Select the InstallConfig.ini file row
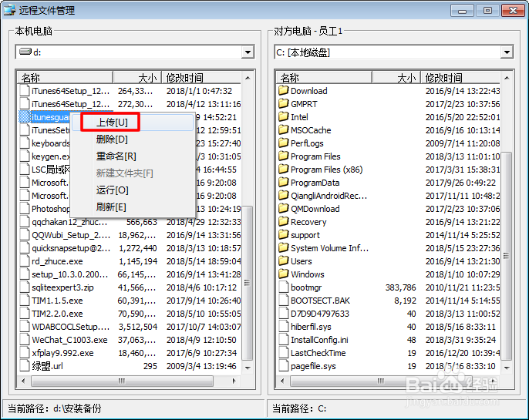Viewport: 529px width, 420px height. [388, 340]
